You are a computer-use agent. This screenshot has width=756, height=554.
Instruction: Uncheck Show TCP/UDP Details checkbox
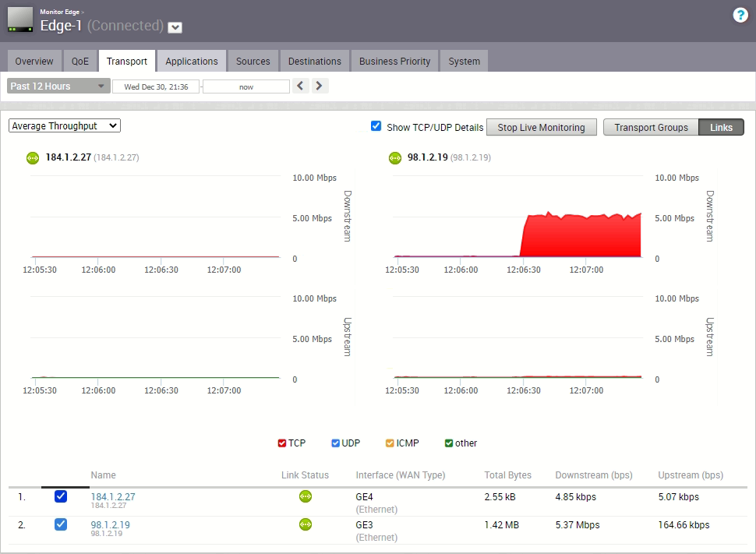(x=376, y=126)
